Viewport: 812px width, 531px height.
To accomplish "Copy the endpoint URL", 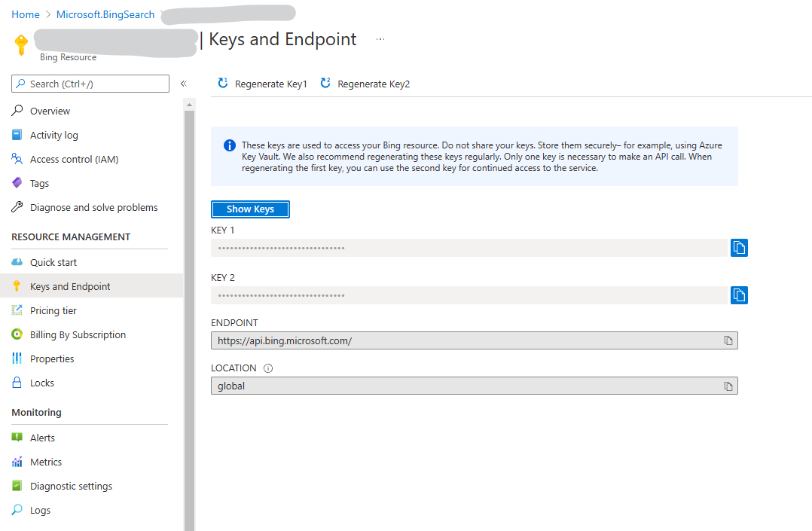I will tap(728, 340).
